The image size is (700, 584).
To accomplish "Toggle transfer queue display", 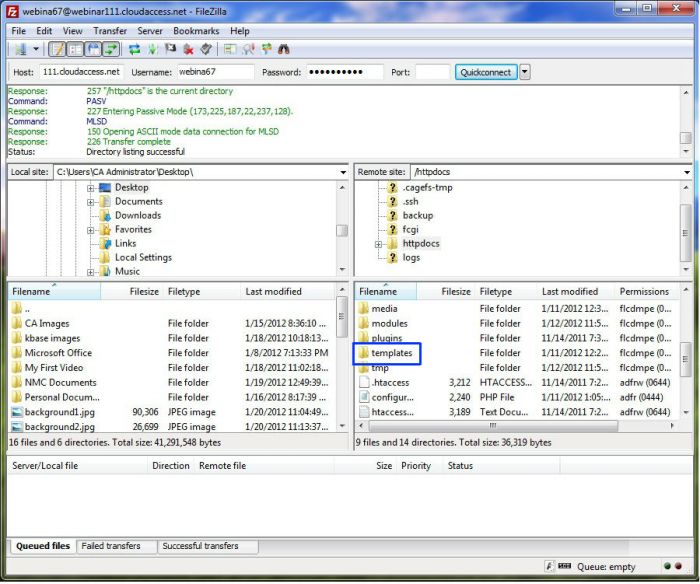I will 111,49.
